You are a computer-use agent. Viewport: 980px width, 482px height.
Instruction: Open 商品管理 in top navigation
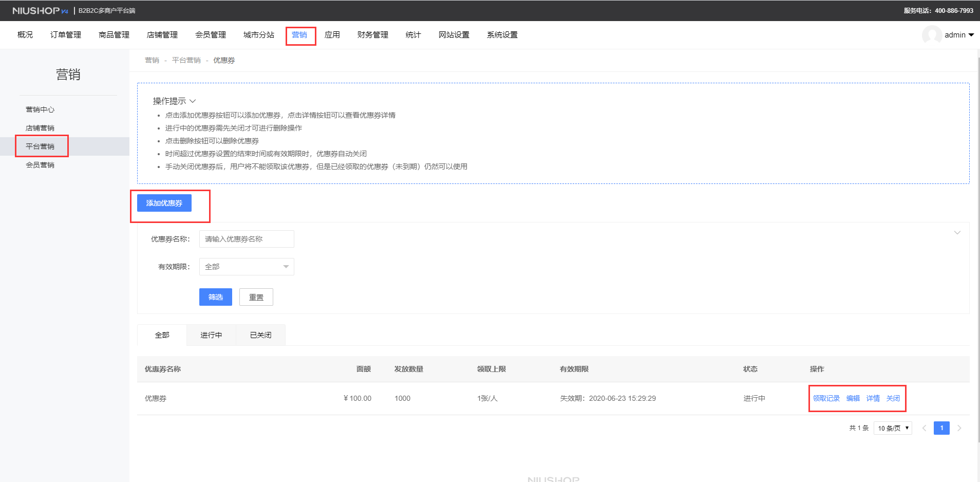click(114, 35)
